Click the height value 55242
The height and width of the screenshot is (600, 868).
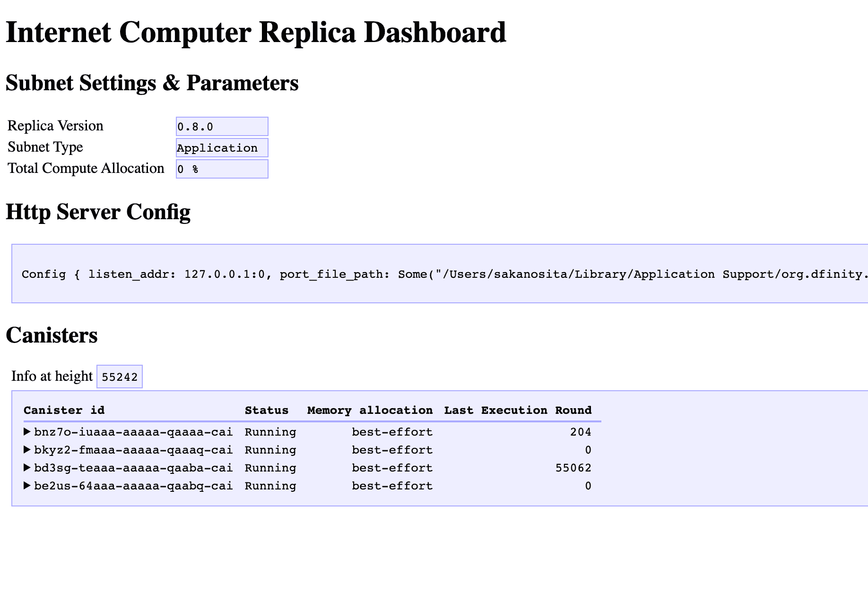point(120,377)
